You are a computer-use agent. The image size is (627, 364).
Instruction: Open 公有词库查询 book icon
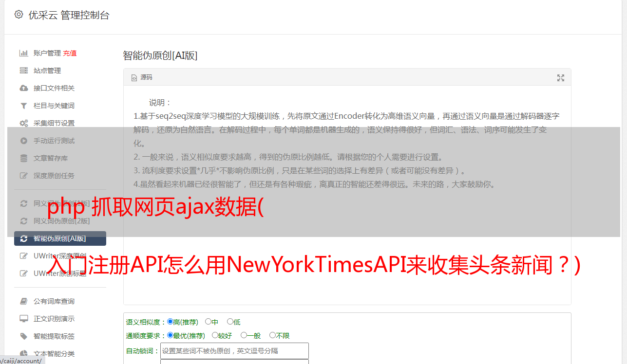point(23,301)
